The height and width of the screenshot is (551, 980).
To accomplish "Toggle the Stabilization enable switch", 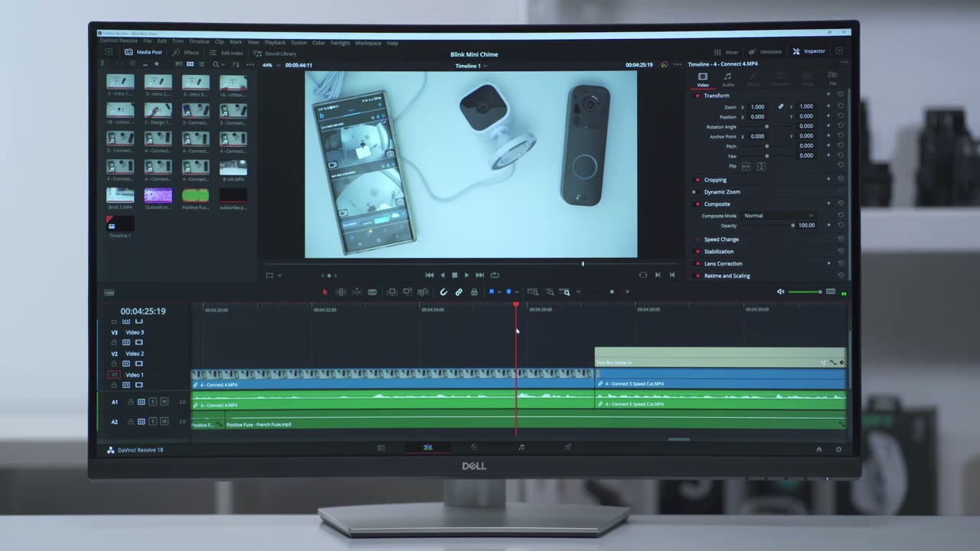I will coord(697,252).
